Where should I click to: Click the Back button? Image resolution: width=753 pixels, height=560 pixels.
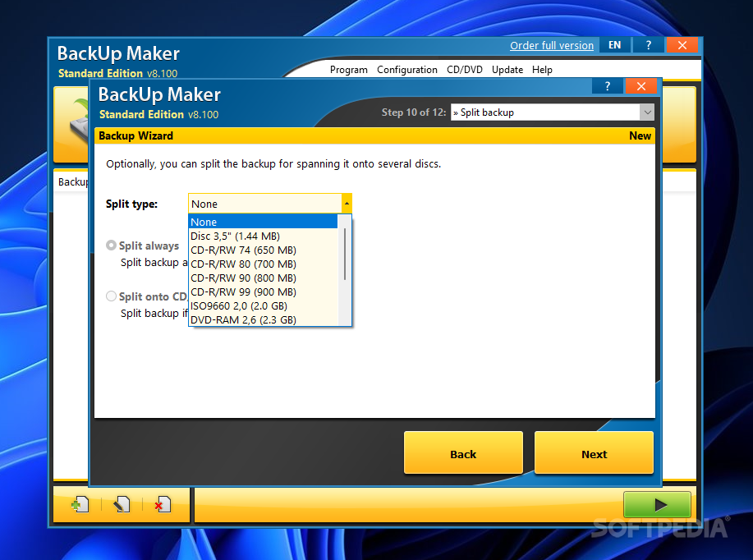(463, 452)
